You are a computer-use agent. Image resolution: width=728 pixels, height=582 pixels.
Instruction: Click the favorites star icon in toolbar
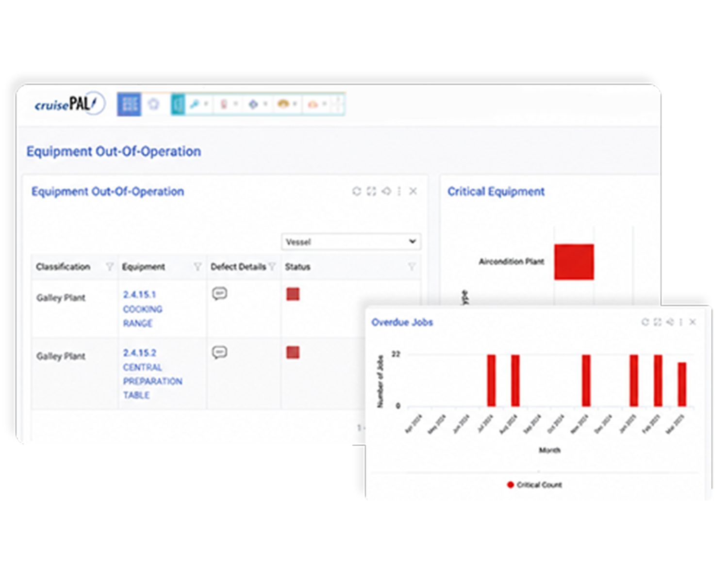coord(154,104)
